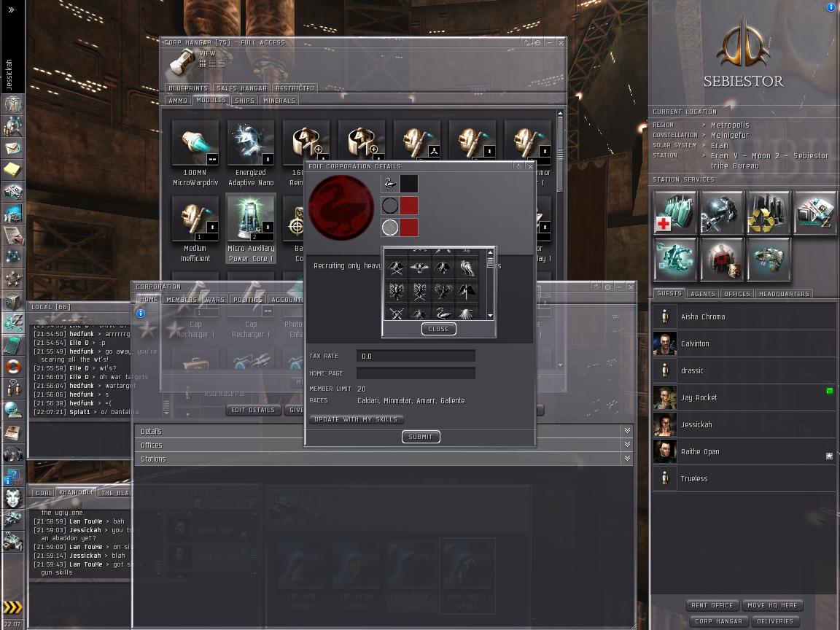Image resolution: width=840 pixels, height=630 pixels.
Task: Open the yellow Notepad icon
Action: [x=12, y=170]
